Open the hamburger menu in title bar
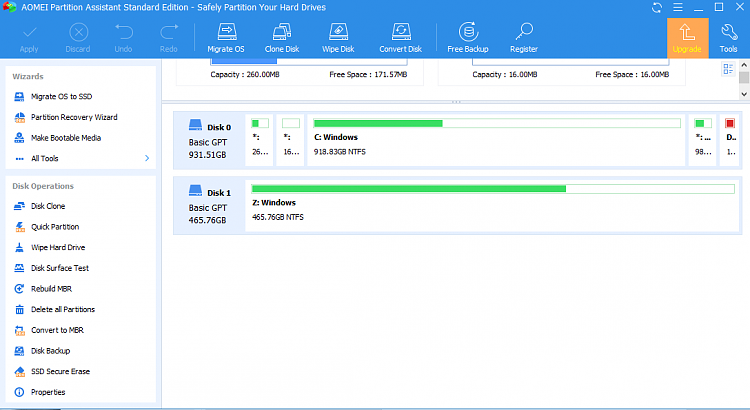 point(678,8)
